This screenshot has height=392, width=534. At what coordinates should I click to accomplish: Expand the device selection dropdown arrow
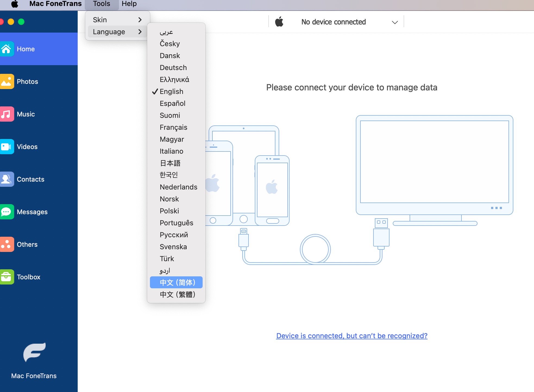[395, 22]
